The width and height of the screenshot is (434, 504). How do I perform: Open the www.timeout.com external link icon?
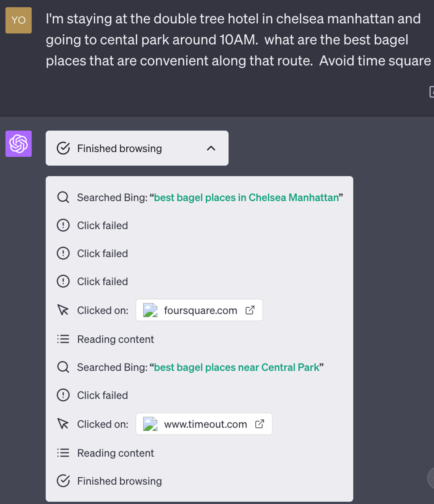260,424
